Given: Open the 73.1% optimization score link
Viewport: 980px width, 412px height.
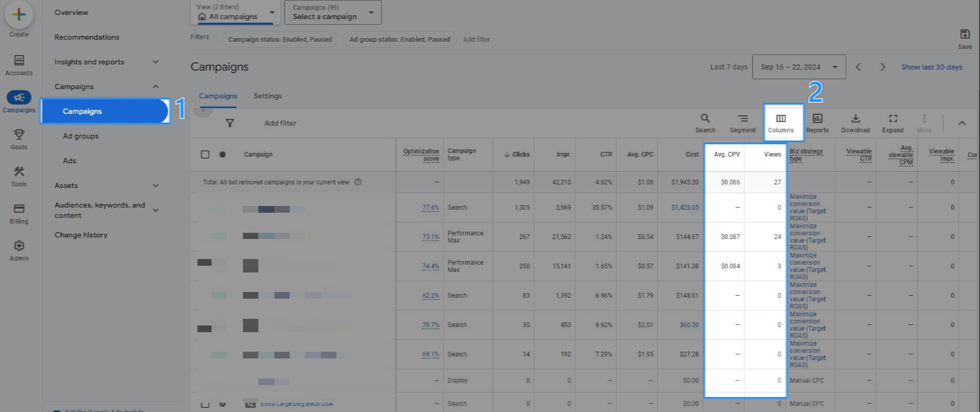Looking at the screenshot, I should pyautogui.click(x=430, y=237).
